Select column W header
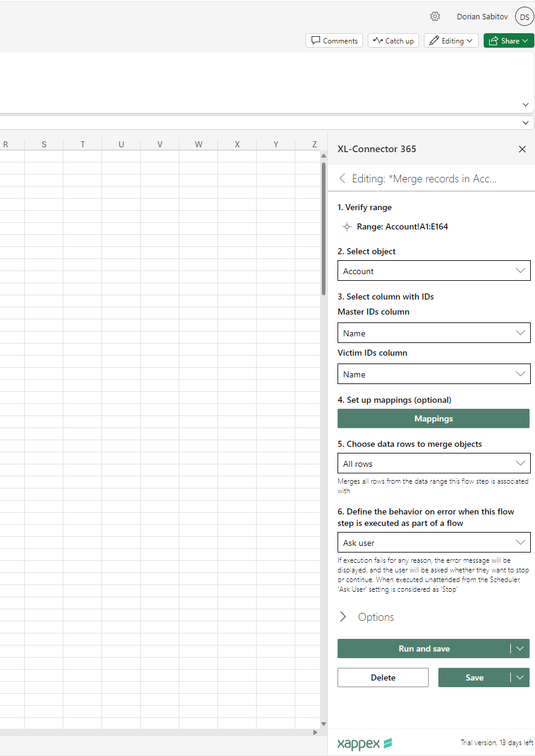This screenshot has width=535, height=756. pyautogui.click(x=199, y=144)
